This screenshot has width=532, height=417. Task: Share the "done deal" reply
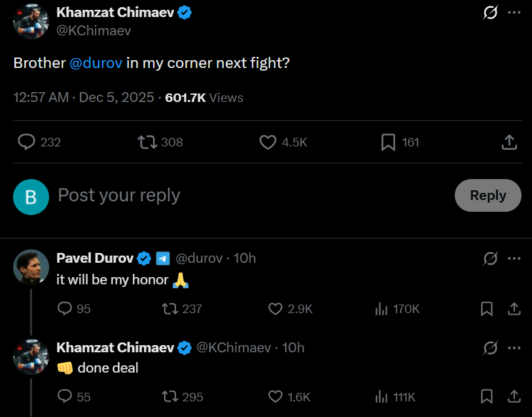point(514,397)
